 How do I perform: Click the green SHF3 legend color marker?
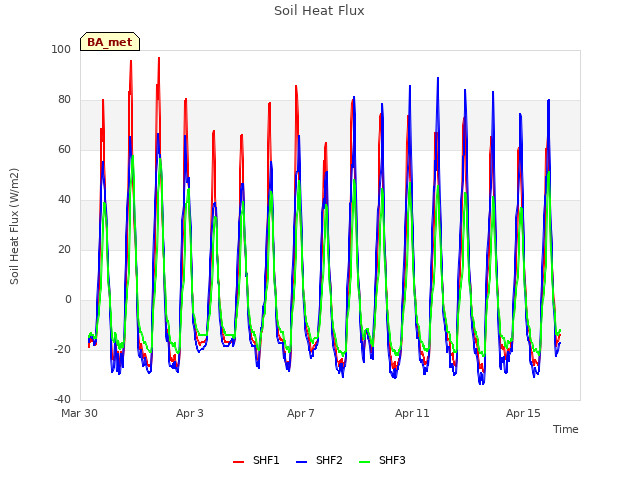point(364,462)
